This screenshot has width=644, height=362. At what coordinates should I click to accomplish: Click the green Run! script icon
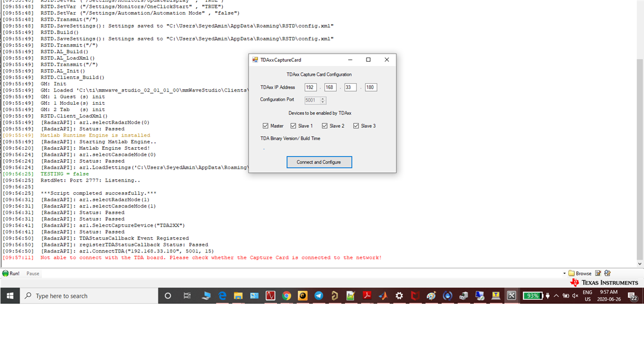coord(6,273)
